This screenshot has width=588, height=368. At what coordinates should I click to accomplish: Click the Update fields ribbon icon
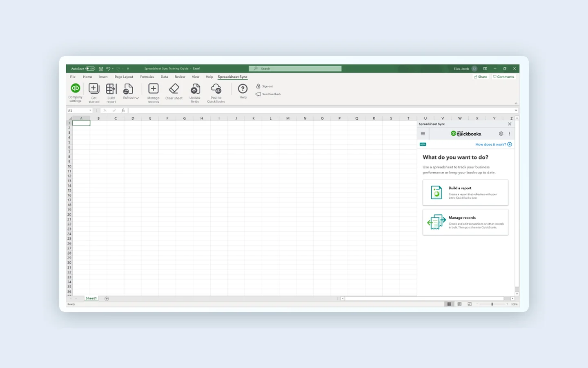(x=195, y=88)
